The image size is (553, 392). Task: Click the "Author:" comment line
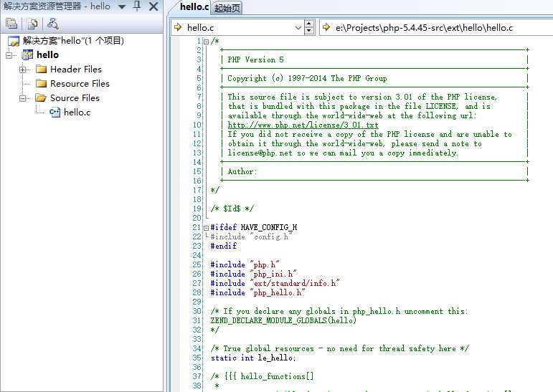[242, 172]
